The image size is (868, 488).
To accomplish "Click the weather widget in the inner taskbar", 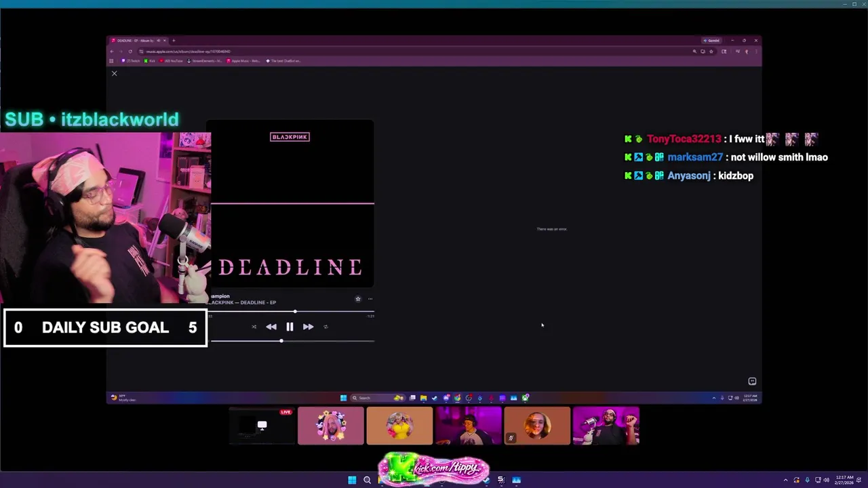I will pyautogui.click(x=123, y=398).
